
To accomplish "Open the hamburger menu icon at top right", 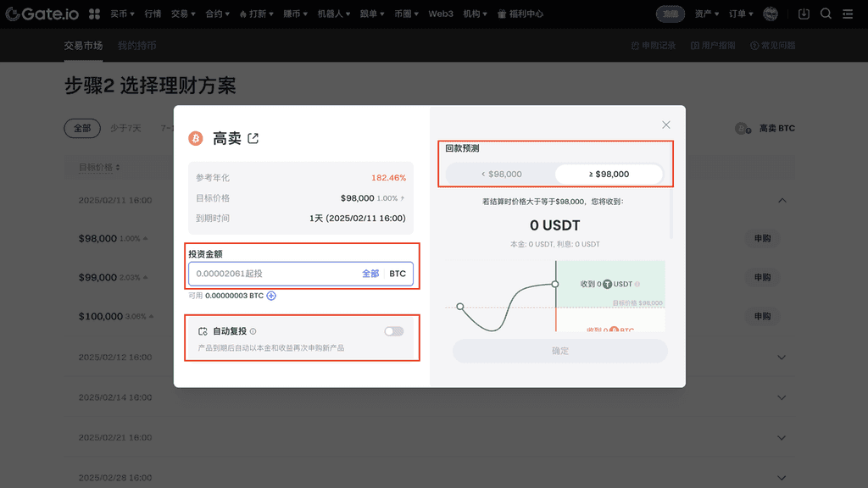I will [848, 14].
